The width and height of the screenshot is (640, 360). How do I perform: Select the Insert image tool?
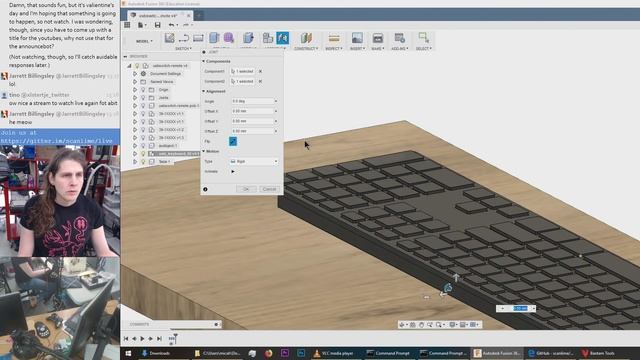(x=357, y=38)
